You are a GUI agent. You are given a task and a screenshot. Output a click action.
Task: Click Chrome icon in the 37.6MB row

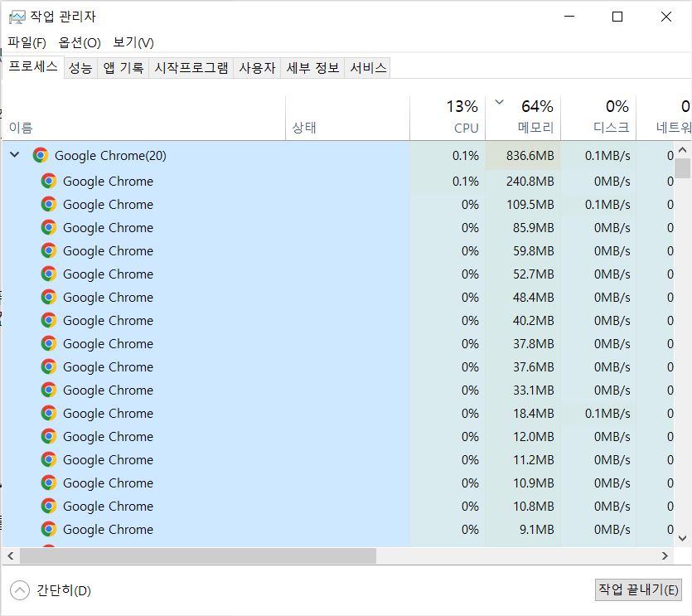pos(49,366)
